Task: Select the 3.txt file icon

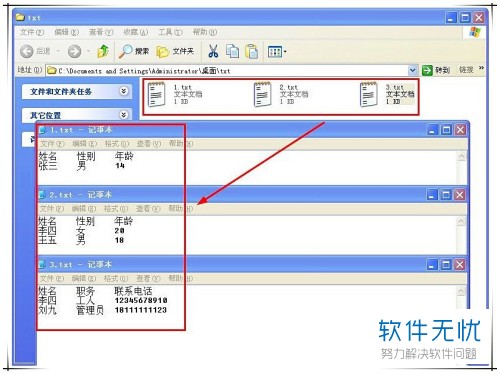Action: coord(369,94)
